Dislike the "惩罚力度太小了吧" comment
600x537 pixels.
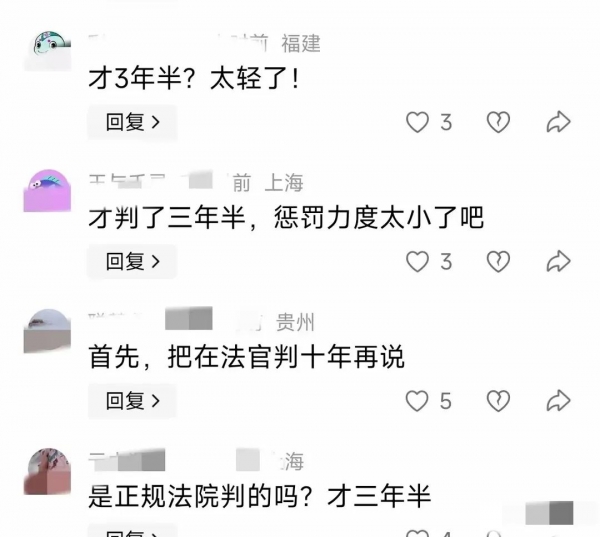(498, 261)
